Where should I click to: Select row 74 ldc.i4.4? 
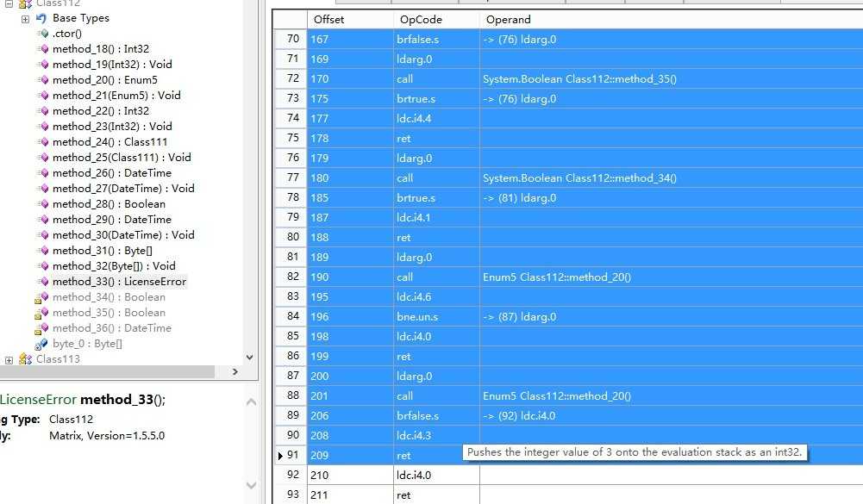(x=568, y=118)
